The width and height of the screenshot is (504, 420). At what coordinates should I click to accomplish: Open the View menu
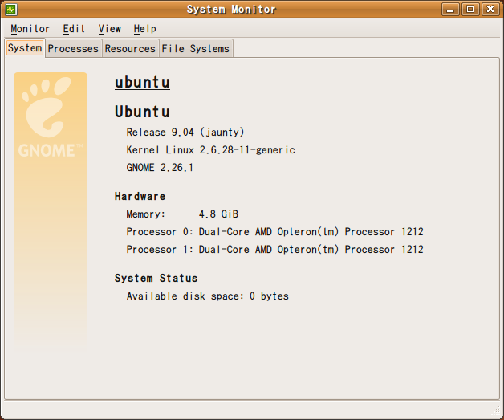point(110,29)
